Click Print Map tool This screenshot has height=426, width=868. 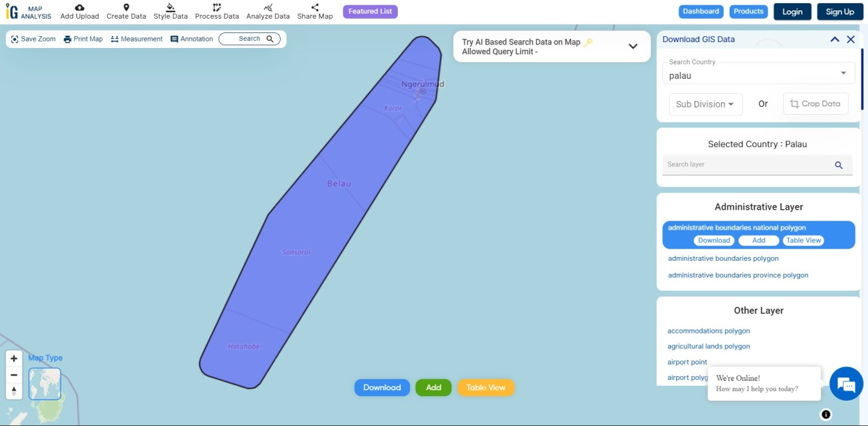click(x=83, y=39)
